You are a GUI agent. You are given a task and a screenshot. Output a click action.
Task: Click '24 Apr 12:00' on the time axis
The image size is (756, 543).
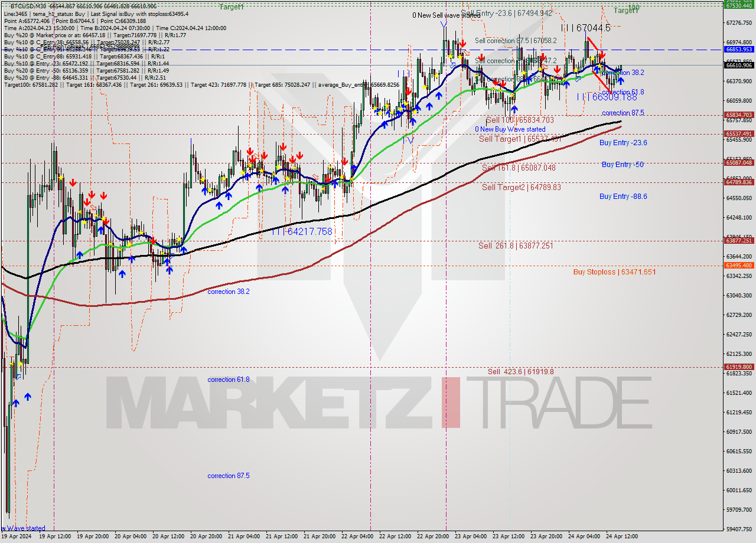(x=622, y=537)
